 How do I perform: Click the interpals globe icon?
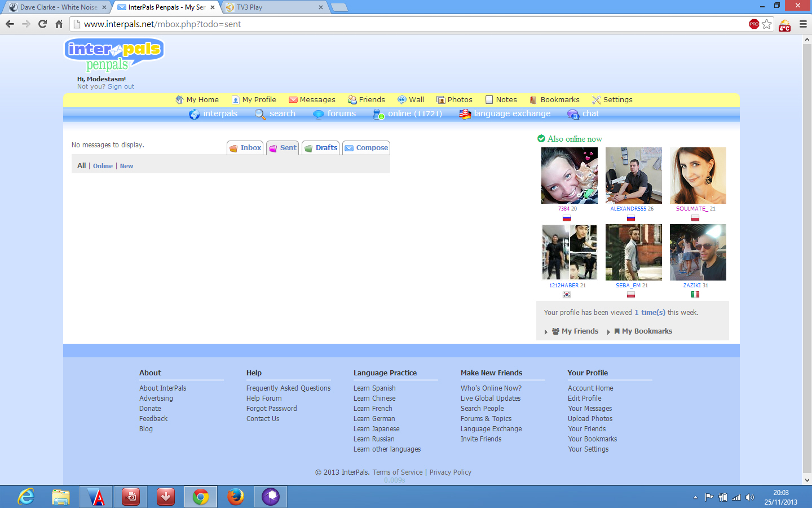(194, 114)
